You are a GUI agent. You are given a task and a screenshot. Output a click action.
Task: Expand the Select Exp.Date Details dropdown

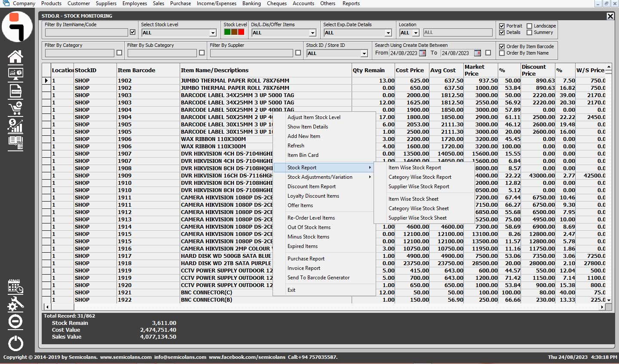(388, 33)
